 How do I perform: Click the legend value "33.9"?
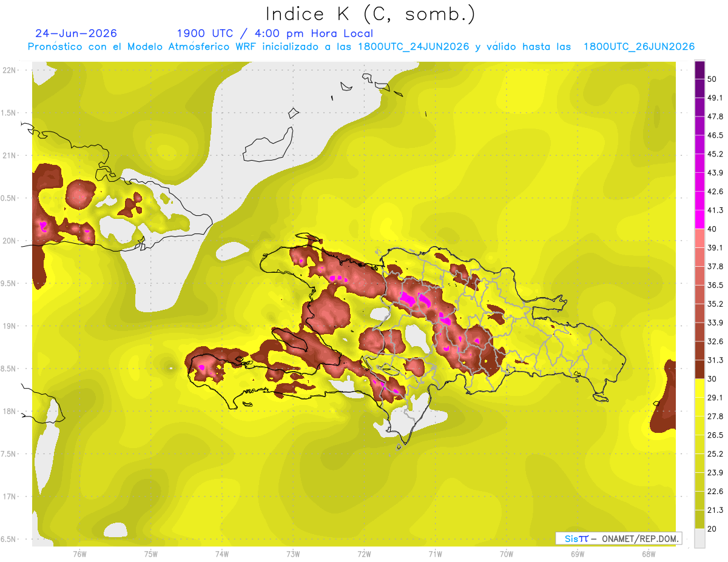point(715,323)
